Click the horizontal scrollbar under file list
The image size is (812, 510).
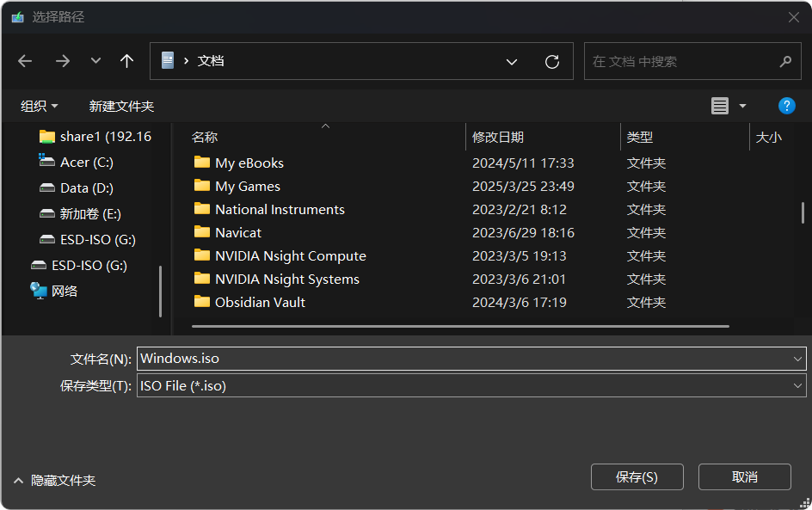coord(460,327)
